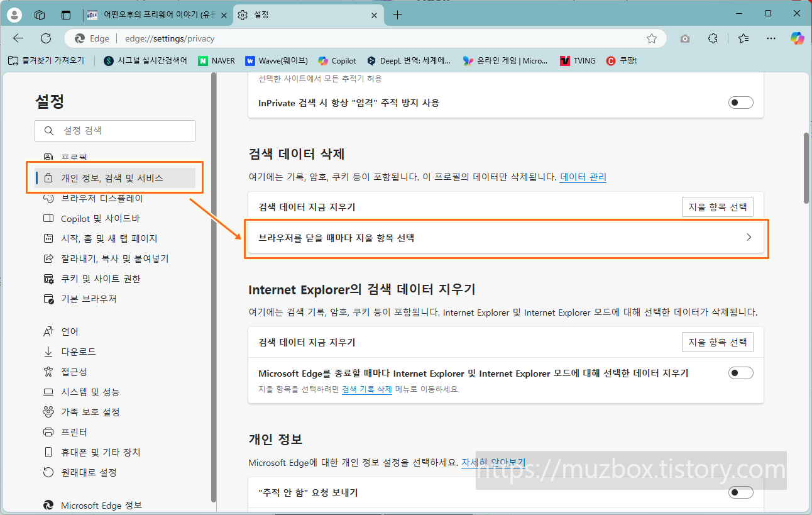This screenshot has width=812, height=515.
Task: Switch to the 어떤오후의 프리웨어 이야기 tab
Action: pyautogui.click(x=158, y=15)
